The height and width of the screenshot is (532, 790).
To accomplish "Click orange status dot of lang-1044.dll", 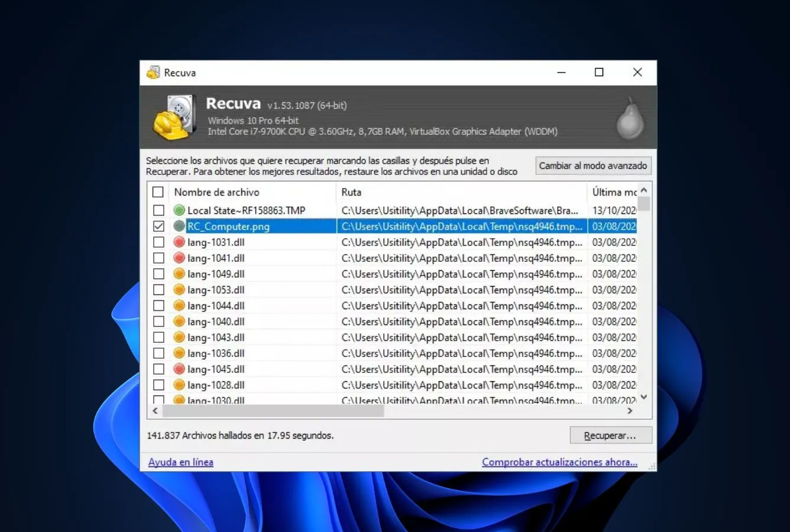I will tap(179, 306).
